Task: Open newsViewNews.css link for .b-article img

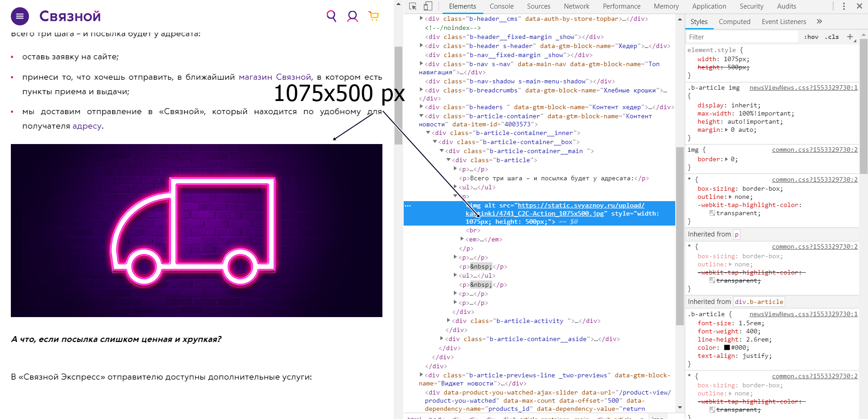Action: 803,87
